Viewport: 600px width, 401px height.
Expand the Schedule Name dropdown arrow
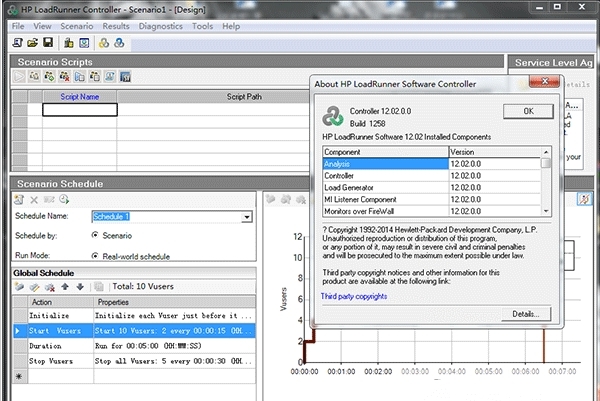coord(247,217)
